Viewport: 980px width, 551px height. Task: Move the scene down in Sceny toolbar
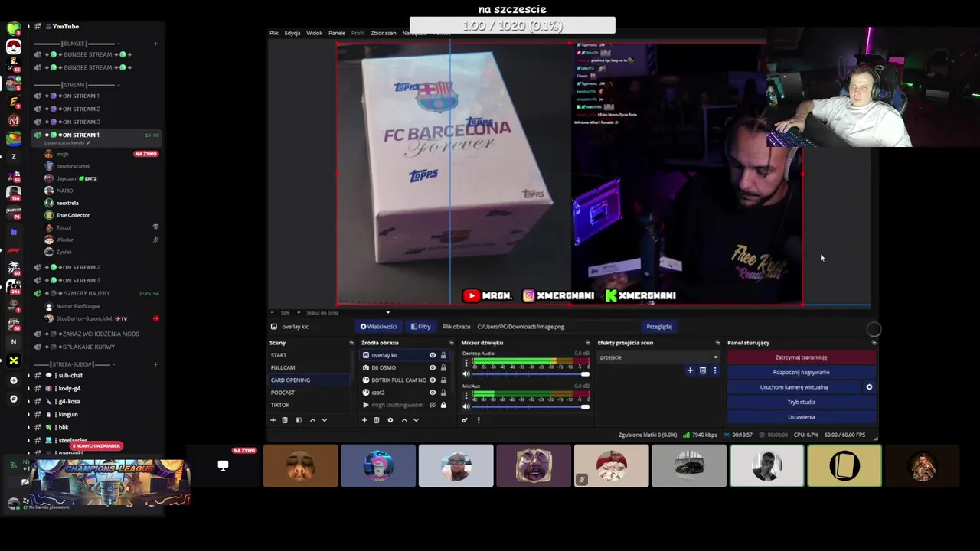[x=325, y=419]
